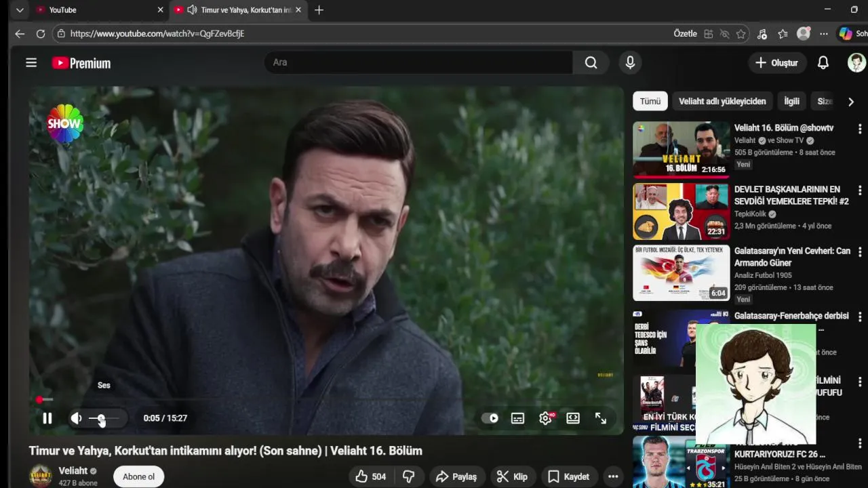Close the first YouTube tab
The height and width of the screenshot is (488, 868).
click(160, 10)
